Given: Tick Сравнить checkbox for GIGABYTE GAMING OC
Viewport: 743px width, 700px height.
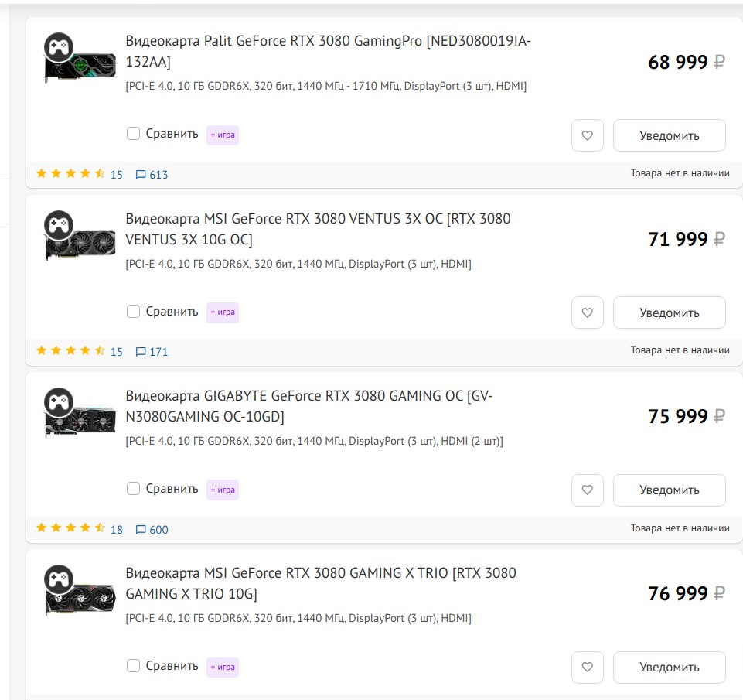Looking at the screenshot, I should pyautogui.click(x=133, y=489).
